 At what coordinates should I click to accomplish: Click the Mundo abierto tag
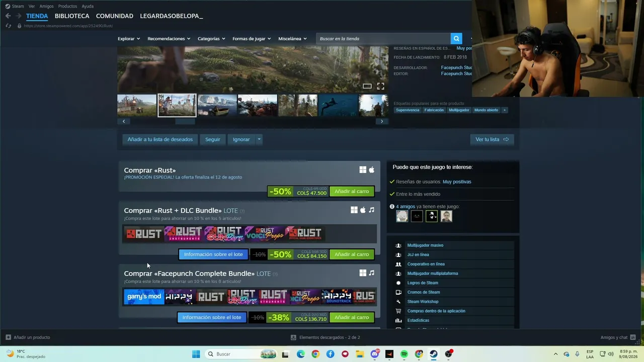[x=486, y=110]
